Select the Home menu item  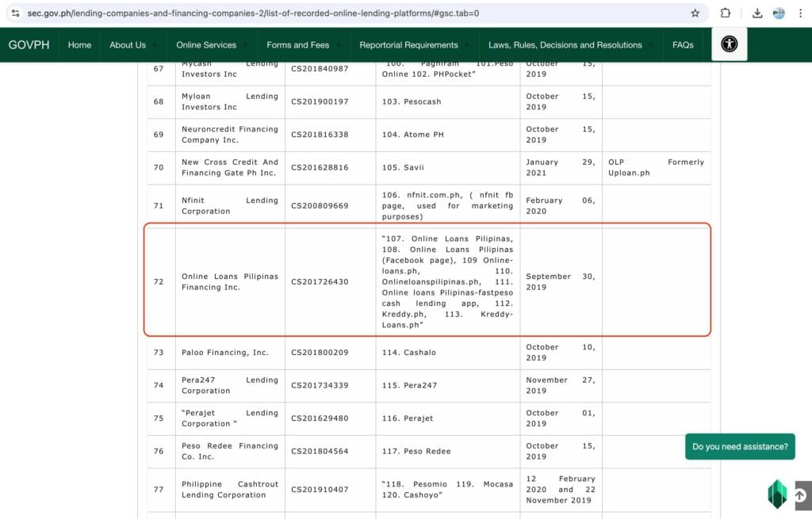[x=79, y=45]
